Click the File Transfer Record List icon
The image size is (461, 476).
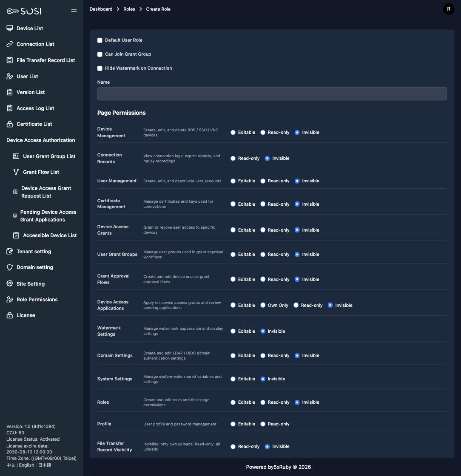pos(10,60)
